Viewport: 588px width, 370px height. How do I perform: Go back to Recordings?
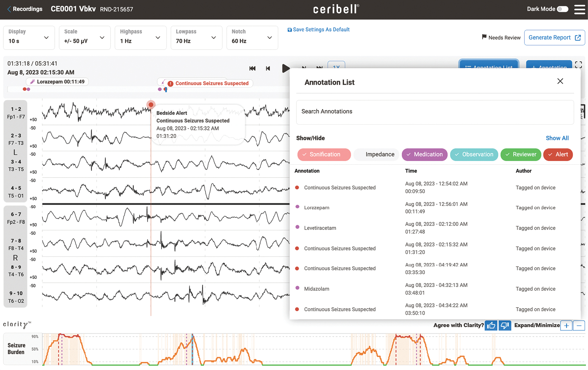pyautogui.click(x=25, y=9)
